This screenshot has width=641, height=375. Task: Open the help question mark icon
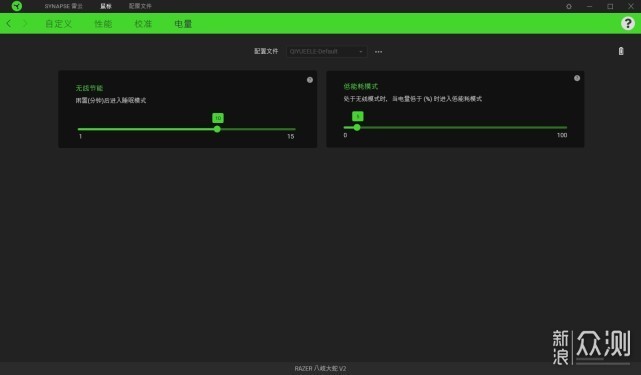coord(628,23)
